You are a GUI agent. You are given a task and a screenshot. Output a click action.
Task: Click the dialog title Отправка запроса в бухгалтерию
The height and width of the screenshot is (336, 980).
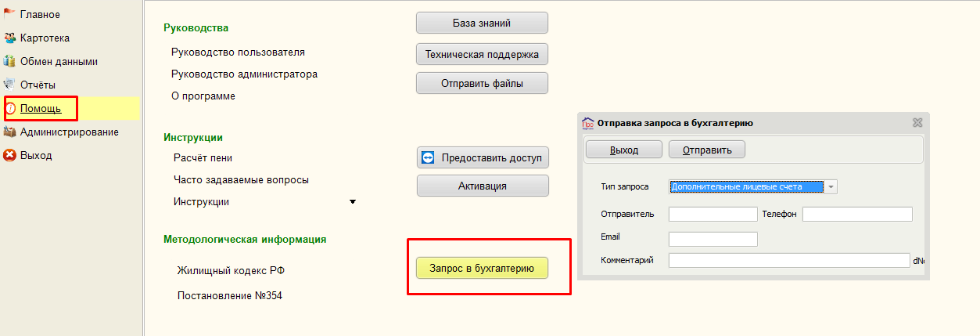pos(675,123)
